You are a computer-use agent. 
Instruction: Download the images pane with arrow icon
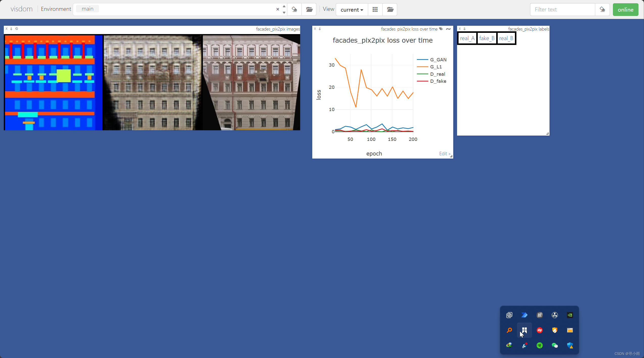click(x=11, y=29)
